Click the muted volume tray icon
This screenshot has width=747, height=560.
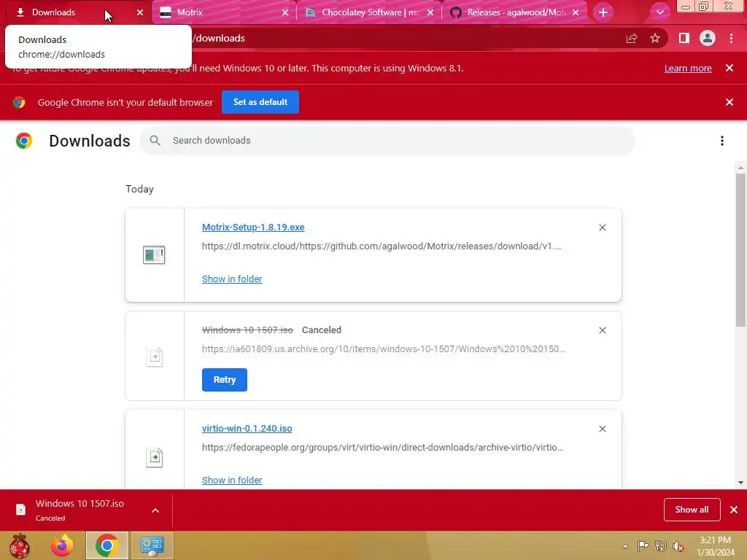coord(678,546)
